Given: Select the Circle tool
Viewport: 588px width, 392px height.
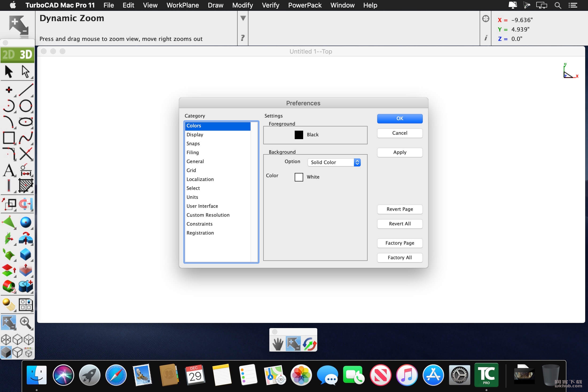Looking at the screenshot, I should point(26,106).
